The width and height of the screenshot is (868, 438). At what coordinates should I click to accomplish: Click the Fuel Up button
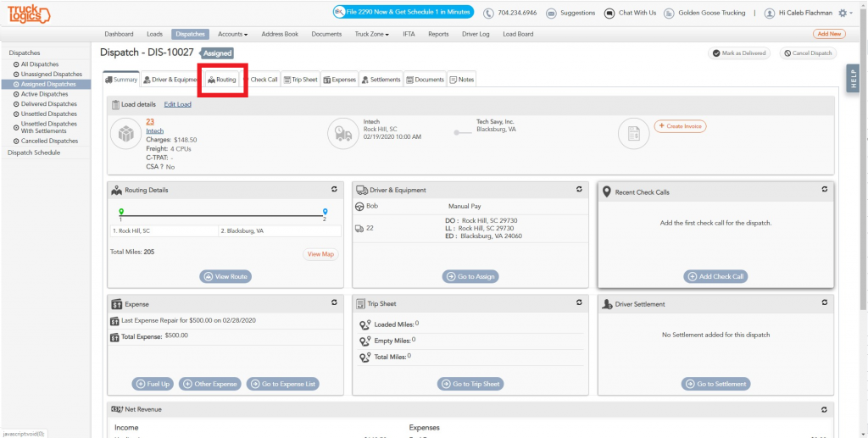[x=153, y=384]
